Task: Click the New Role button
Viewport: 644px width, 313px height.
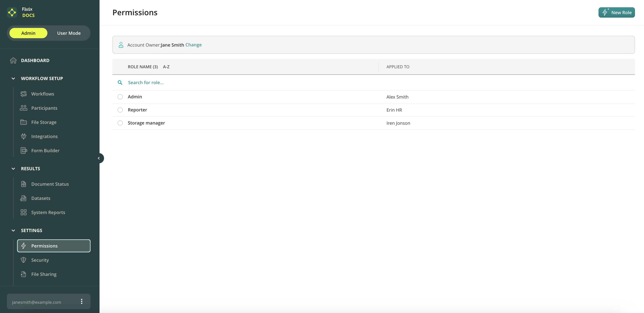Action: point(616,12)
